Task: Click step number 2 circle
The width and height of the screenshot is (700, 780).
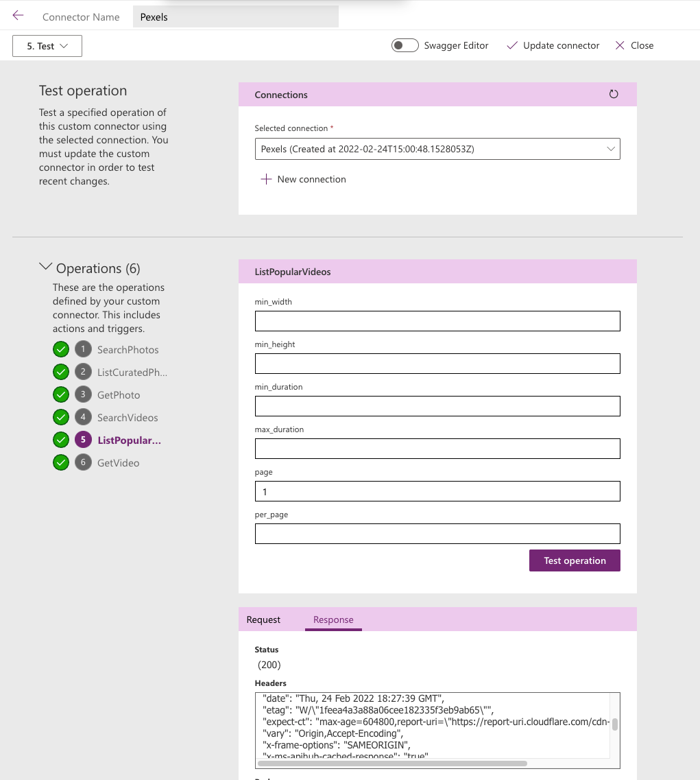Action: tap(83, 372)
